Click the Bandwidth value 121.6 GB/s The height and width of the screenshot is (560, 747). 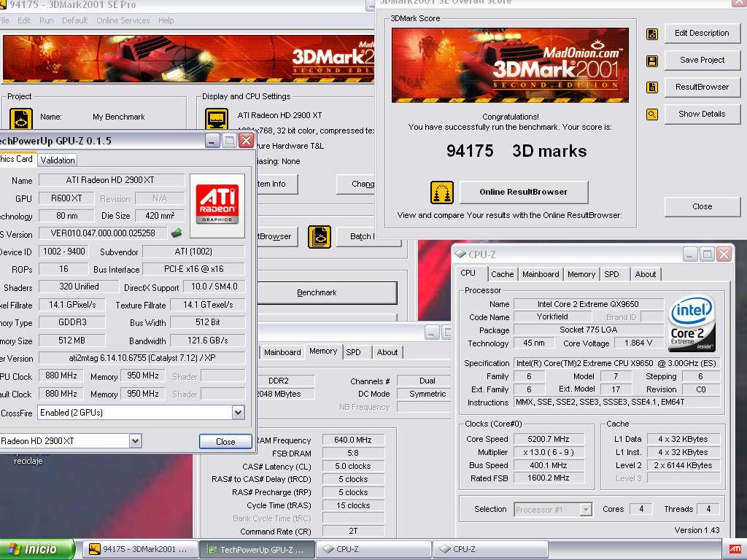208,341
